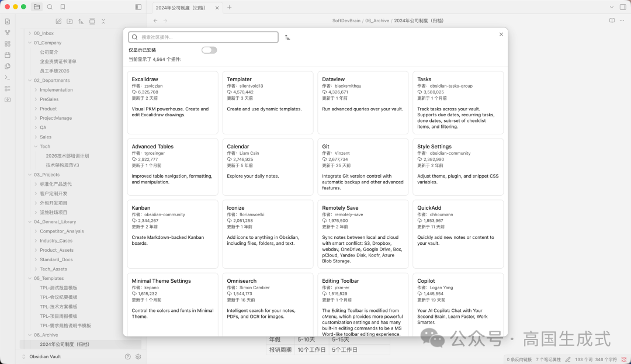
Task: Sort community plugins with the sort icon
Action: (x=287, y=37)
